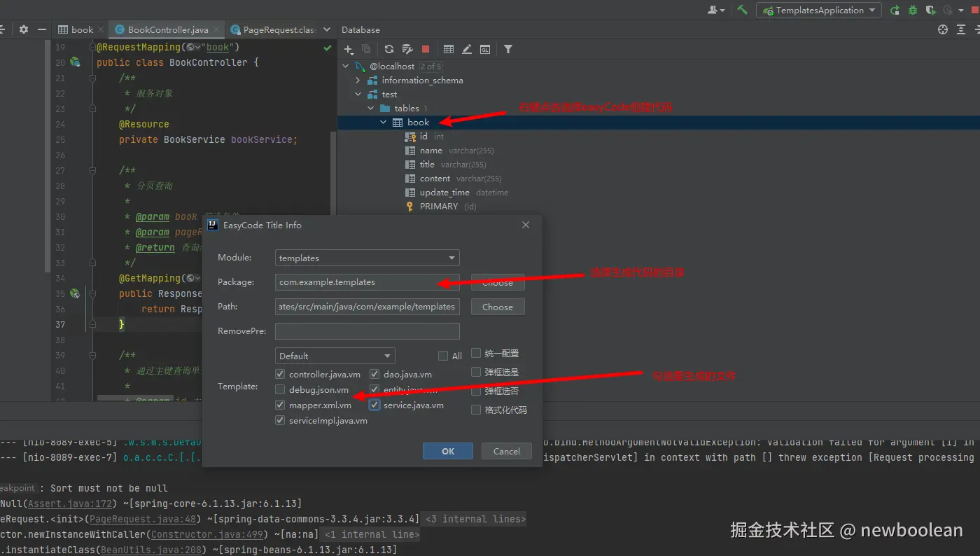Click the green Run application icon
Screen dimensions: 980x556
pos(895,10)
